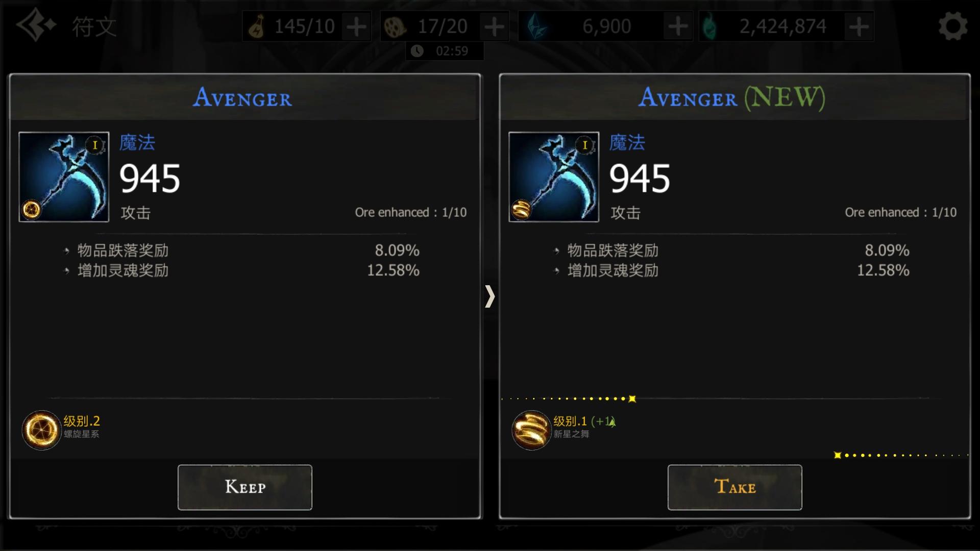The height and width of the screenshot is (551, 980).
Task: Tap the 02:59 timer display
Action: point(445,51)
